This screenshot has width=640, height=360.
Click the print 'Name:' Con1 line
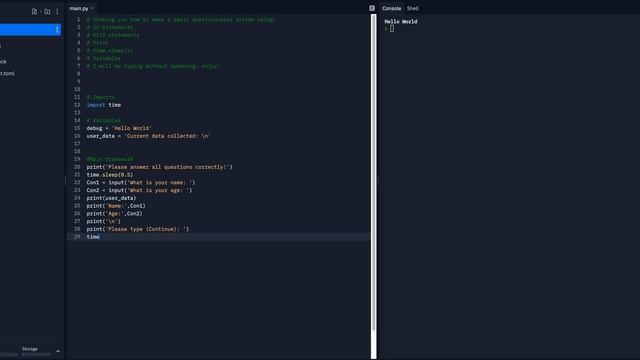(116, 206)
